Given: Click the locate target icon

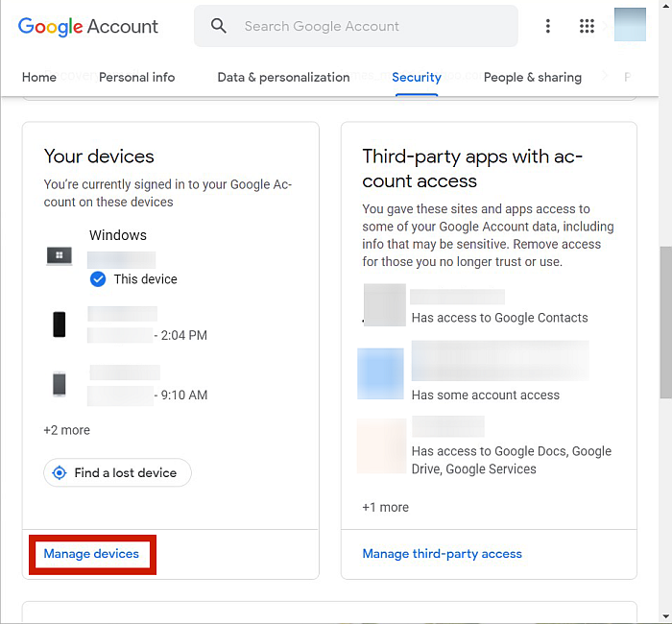Looking at the screenshot, I should tap(60, 472).
